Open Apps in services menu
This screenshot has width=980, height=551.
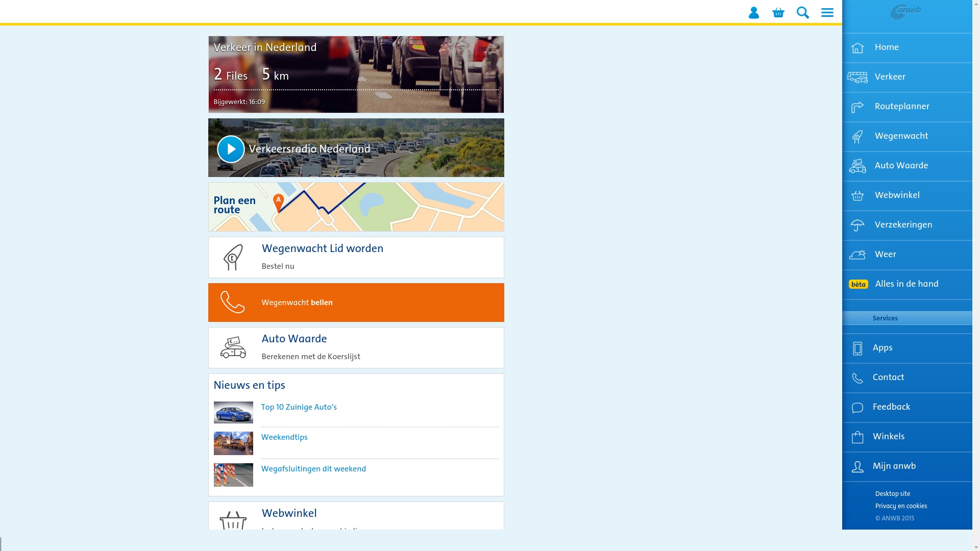907,348
